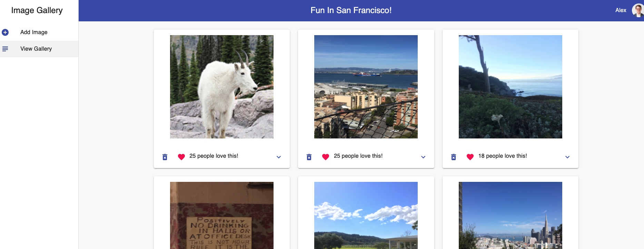Click the heart icon on the bay view photo
The width and height of the screenshot is (644, 249).
tap(325, 157)
